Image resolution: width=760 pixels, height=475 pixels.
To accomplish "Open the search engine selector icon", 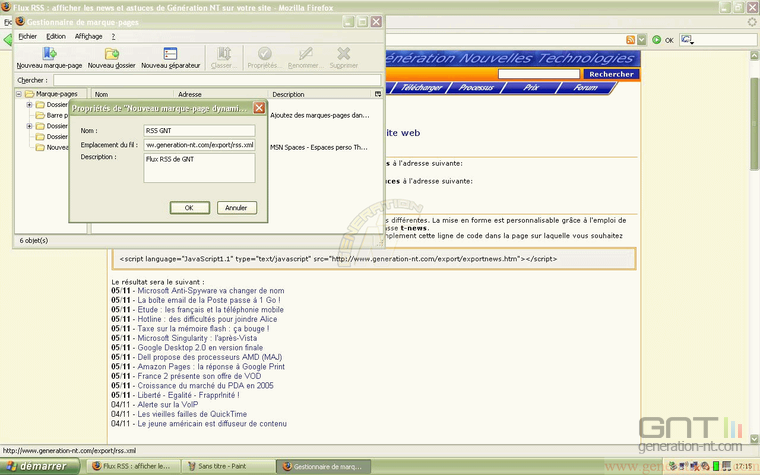I will click(x=687, y=40).
